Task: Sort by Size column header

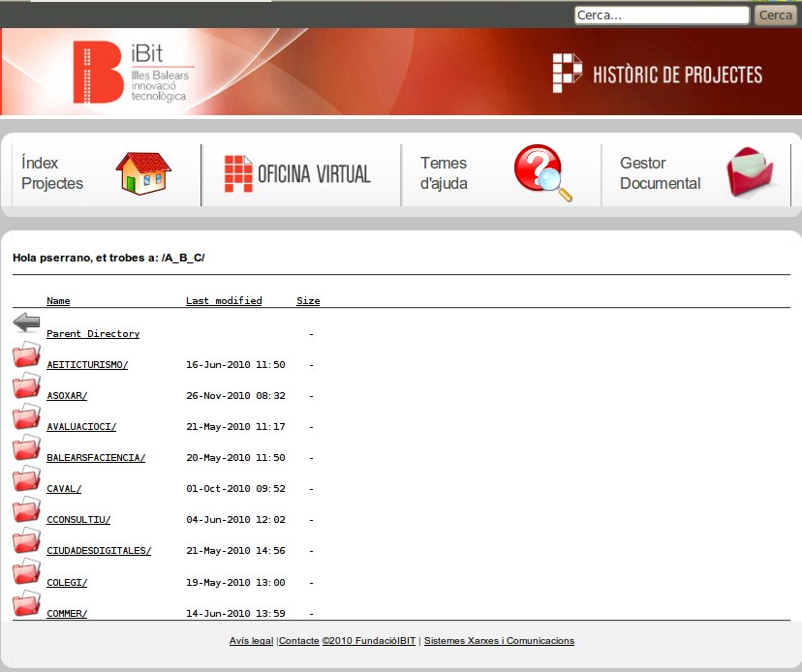Action: [308, 301]
